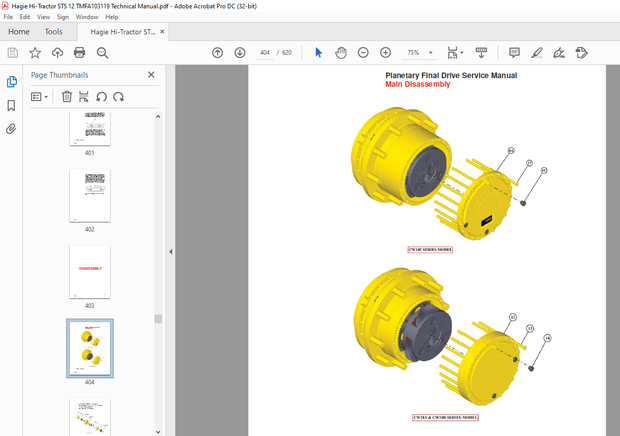Open the Attachments paperclip icon
620x436 pixels.
(x=11, y=129)
